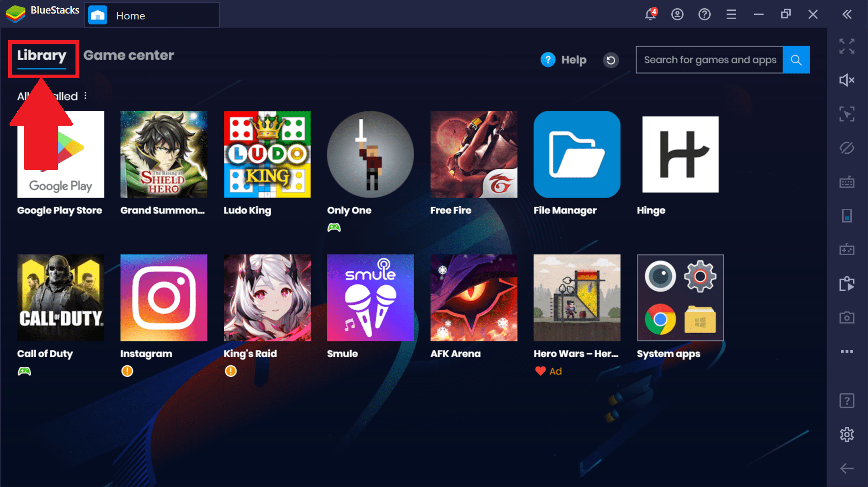The image size is (868, 487).
Task: Open King's Raid game
Action: tap(267, 298)
